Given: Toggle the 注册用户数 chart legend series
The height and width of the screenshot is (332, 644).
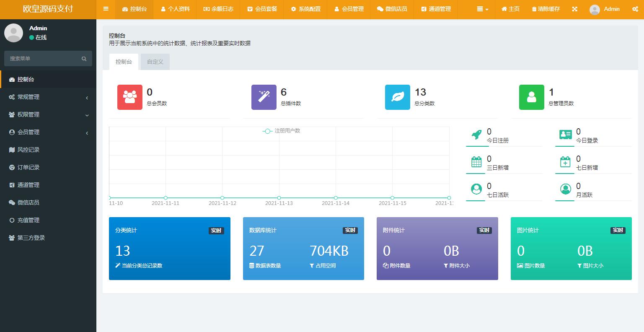Looking at the screenshot, I should click(282, 131).
